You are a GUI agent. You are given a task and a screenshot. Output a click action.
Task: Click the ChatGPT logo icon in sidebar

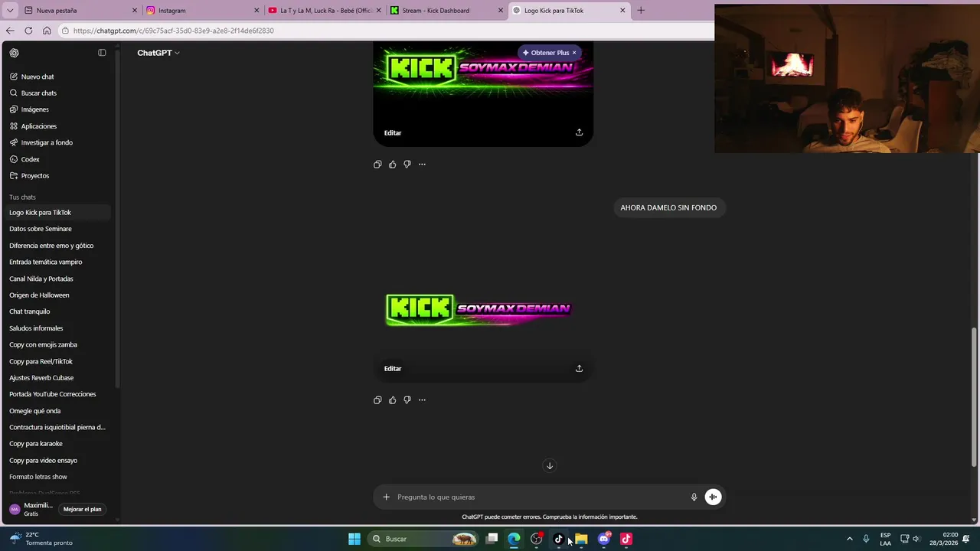tap(14, 53)
